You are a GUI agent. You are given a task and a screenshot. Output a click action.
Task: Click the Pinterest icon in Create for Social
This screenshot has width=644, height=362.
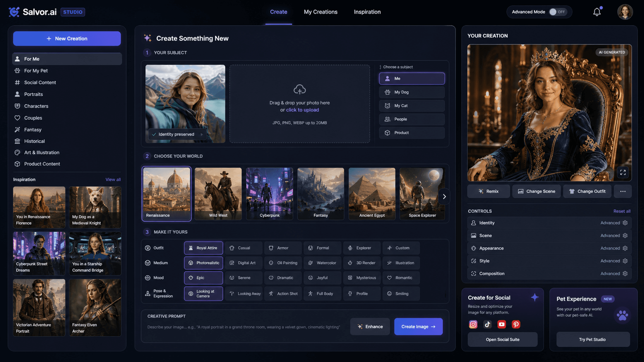[516, 324]
